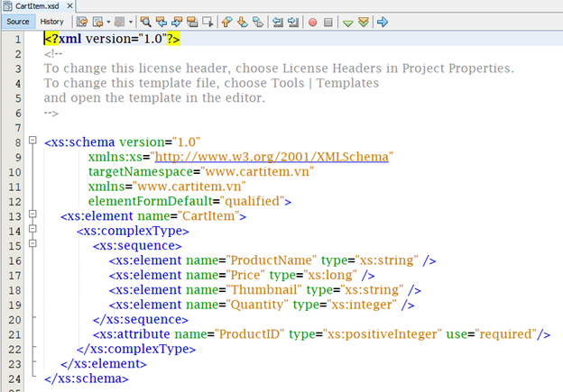Screen dimensions: 563x392
Task: Jump to Previous Bookmark icon
Action: coord(226,22)
